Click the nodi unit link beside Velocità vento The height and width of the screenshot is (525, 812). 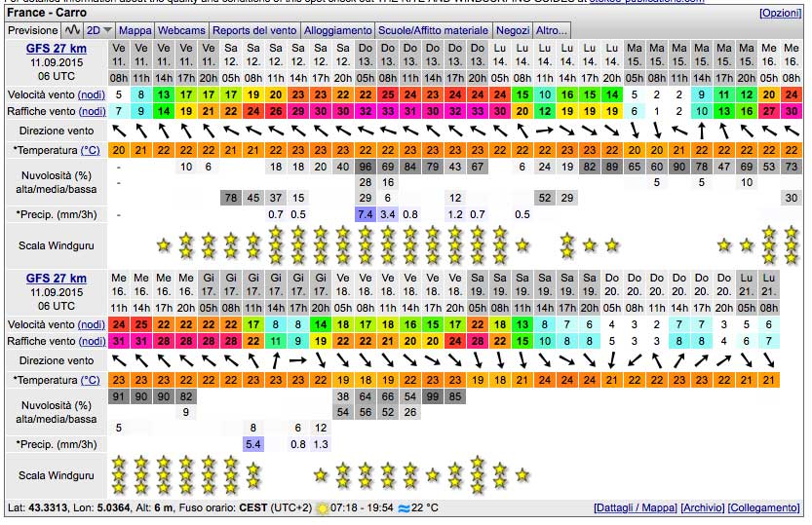91,95
